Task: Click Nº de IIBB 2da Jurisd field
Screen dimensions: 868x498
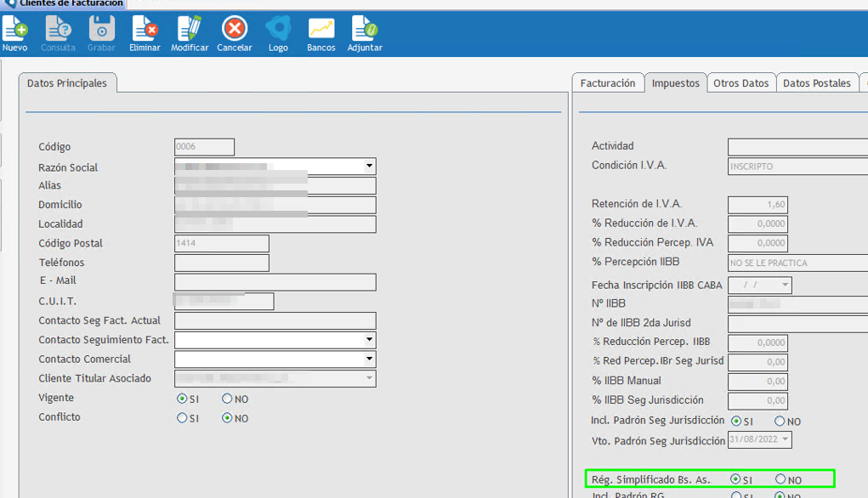Action: tap(797, 324)
